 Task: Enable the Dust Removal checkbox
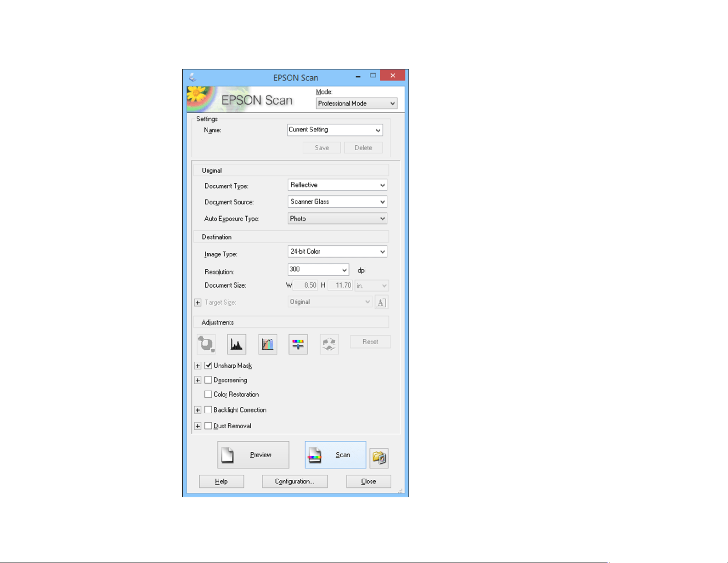pos(208,426)
